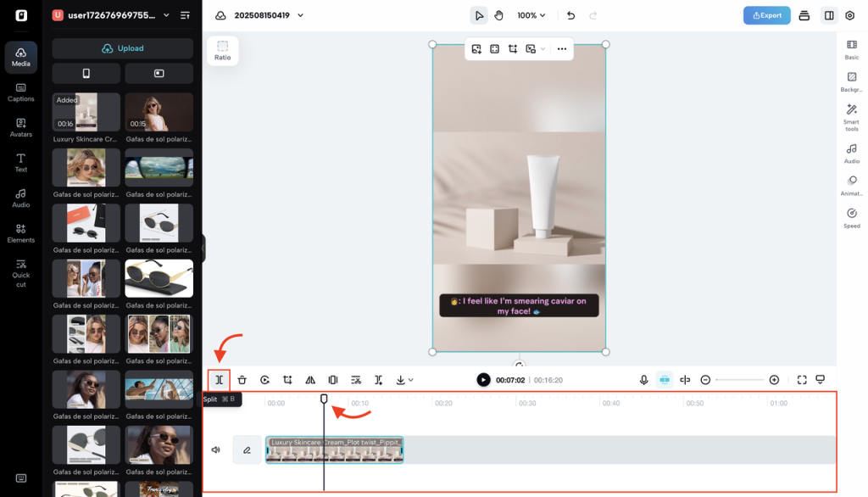Click the microphone voiceover icon
The image size is (868, 497).
(x=644, y=380)
